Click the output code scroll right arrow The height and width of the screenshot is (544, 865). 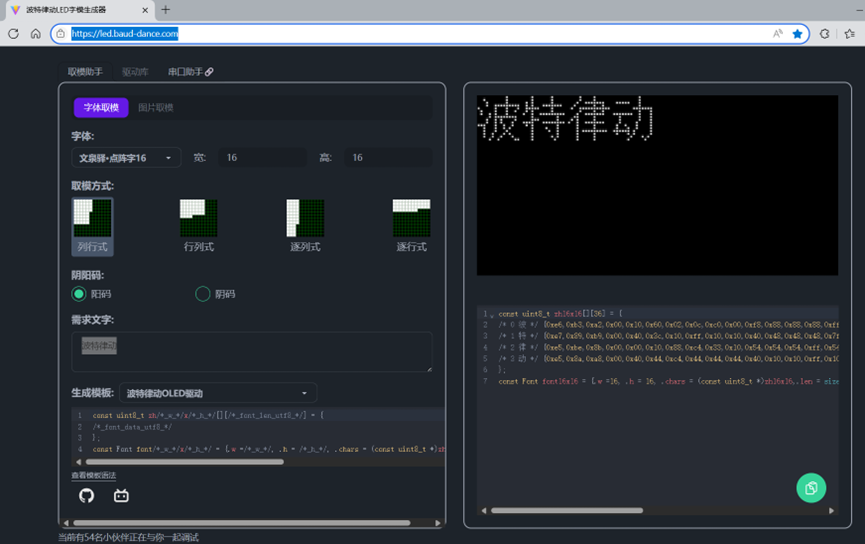click(x=831, y=511)
